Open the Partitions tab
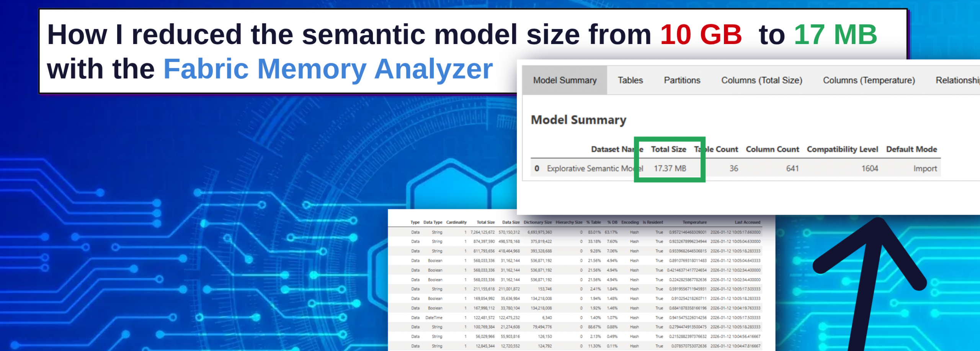 [x=682, y=80]
